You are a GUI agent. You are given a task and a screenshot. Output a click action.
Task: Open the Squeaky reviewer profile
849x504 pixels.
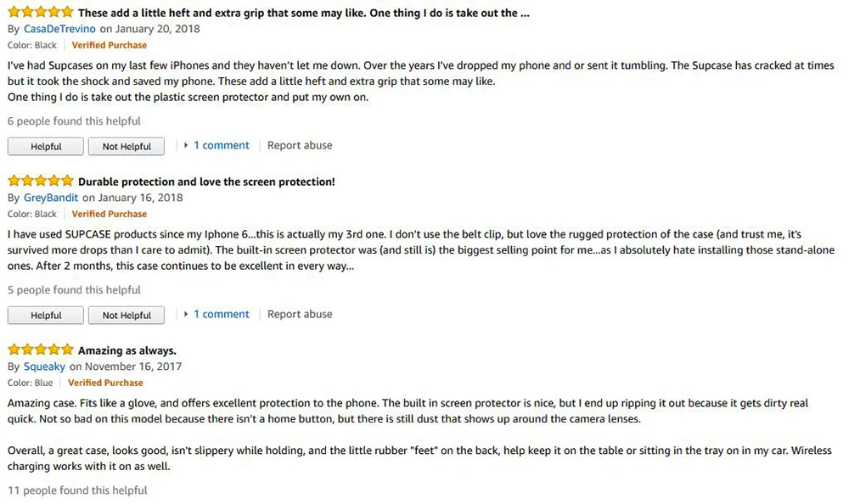pyautogui.click(x=44, y=367)
